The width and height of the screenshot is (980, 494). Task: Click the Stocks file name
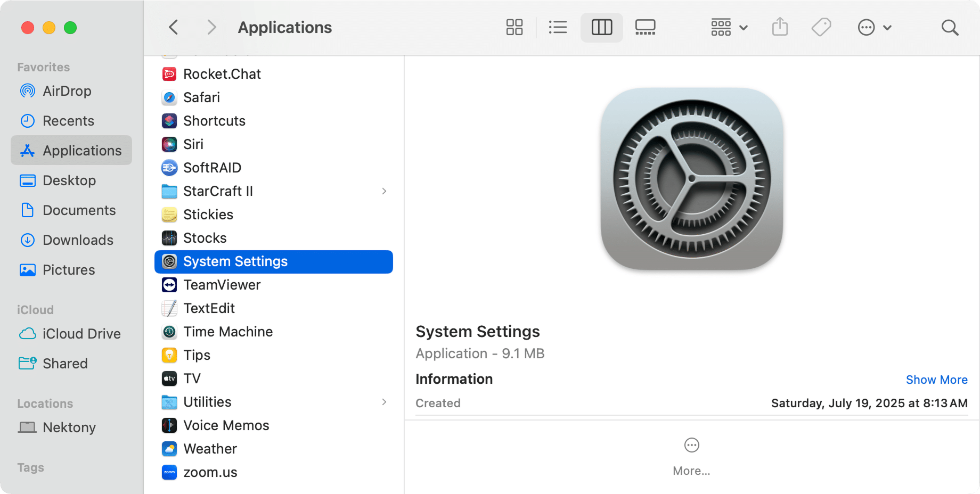tap(205, 238)
